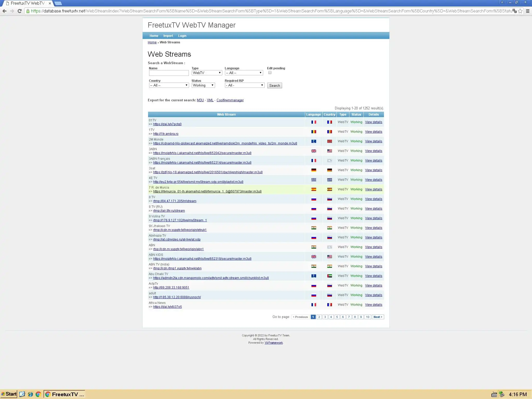Click the browser Back arrow
The image size is (532, 399).
click(x=4, y=11)
